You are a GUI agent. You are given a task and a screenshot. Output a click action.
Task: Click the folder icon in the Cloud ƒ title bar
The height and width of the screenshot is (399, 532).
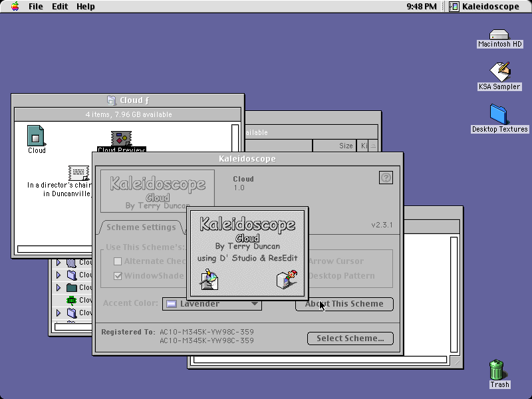(111, 100)
